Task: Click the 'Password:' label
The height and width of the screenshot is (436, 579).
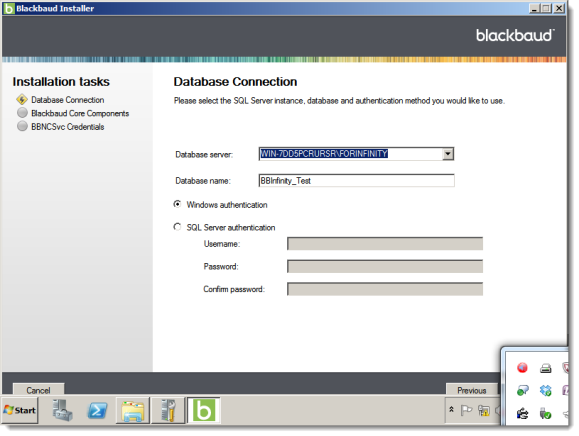Action: 221,267
